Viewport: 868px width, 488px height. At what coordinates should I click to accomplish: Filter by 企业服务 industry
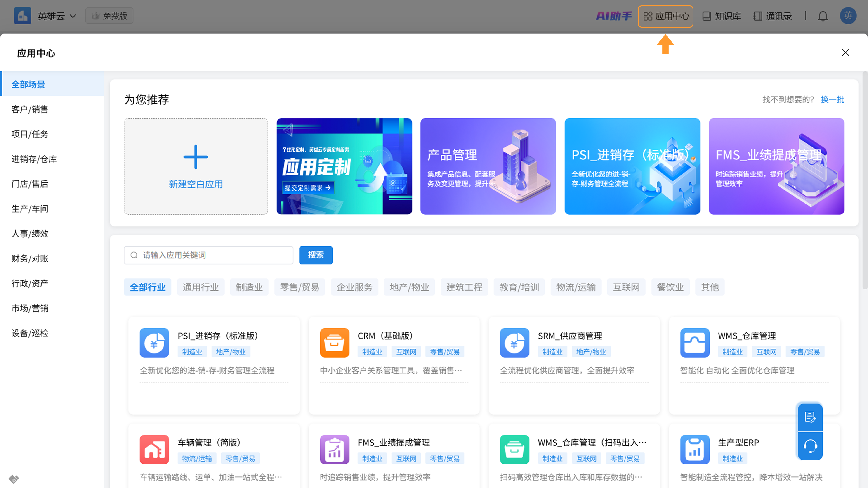pyautogui.click(x=354, y=287)
